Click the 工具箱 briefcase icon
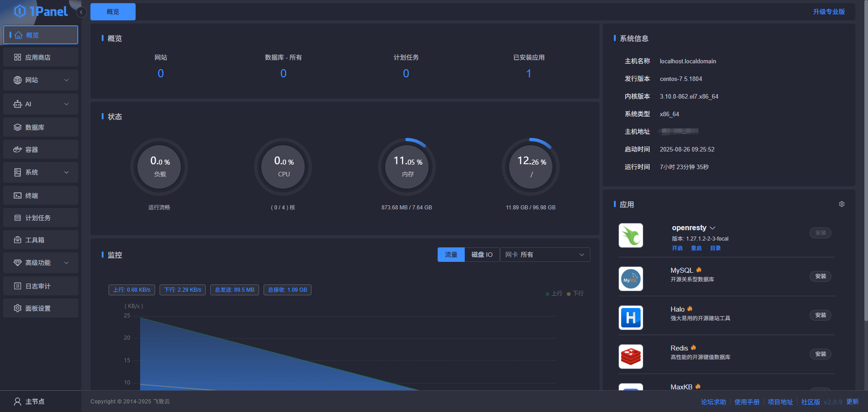The image size is (868, 412). (18, 240)
